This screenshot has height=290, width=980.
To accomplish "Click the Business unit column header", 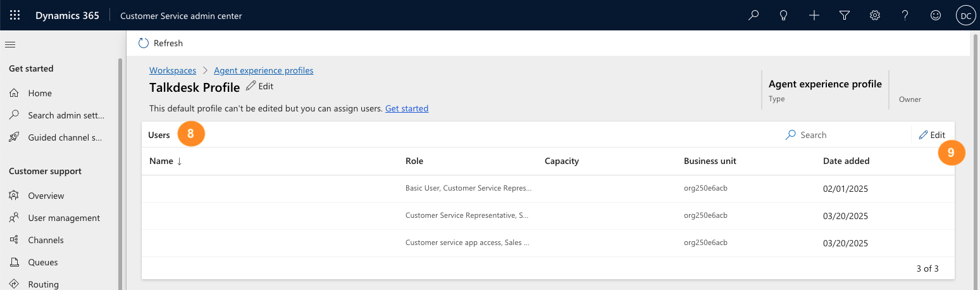I will click(710, 161).
